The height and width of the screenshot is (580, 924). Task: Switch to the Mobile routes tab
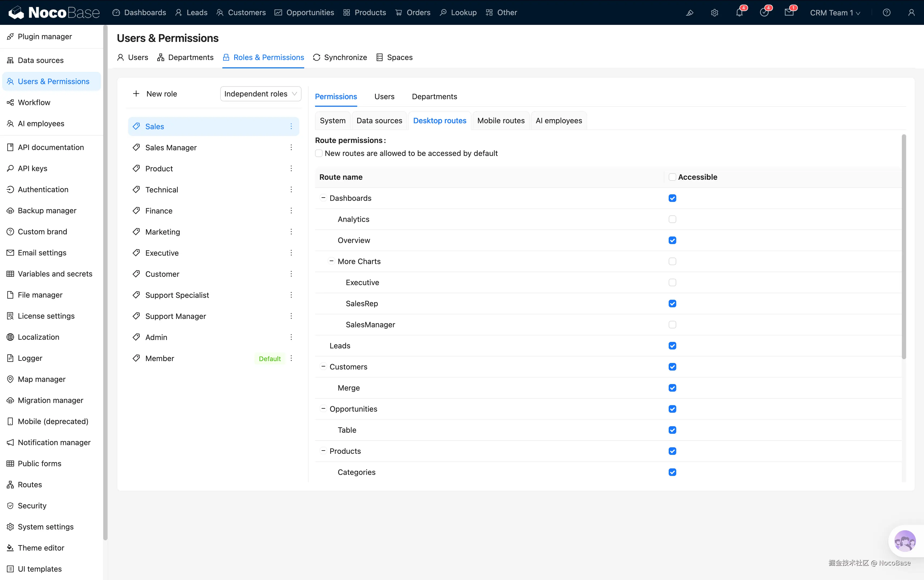coord(501,121)
